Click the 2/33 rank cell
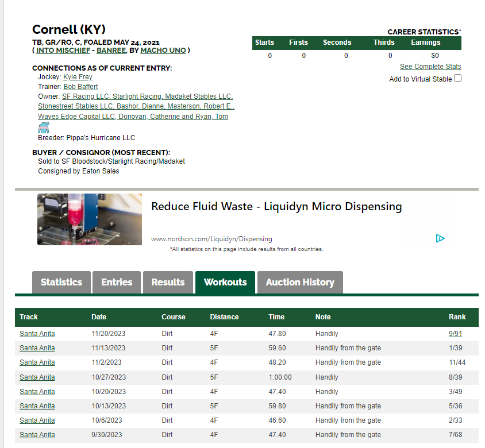This screenshot has height=448, width=485. tap(455, 420)
